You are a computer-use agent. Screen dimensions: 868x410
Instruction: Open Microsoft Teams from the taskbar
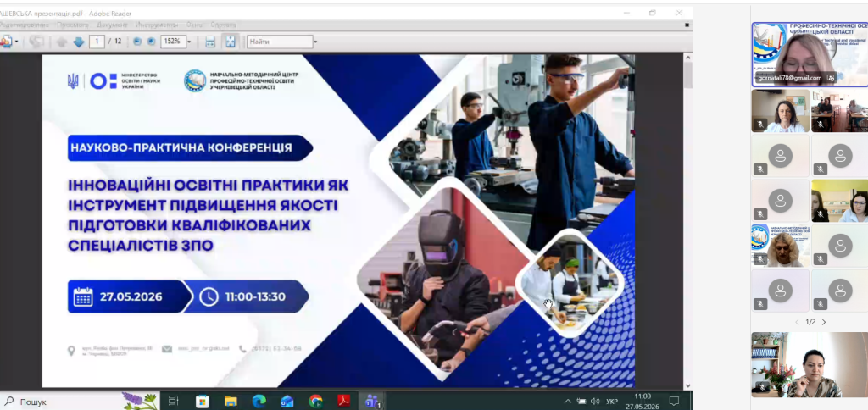pos(371,402)
